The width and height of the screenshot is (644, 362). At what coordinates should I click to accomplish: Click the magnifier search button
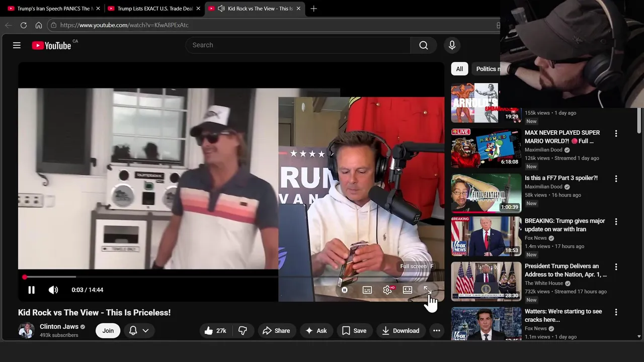(x=424, y=45)
